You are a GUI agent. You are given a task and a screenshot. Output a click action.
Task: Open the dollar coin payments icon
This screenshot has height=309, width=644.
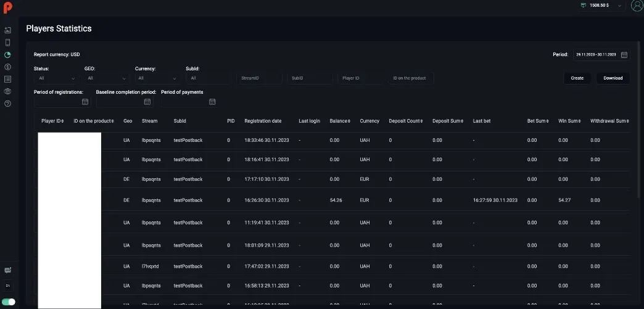coord(8,67)
